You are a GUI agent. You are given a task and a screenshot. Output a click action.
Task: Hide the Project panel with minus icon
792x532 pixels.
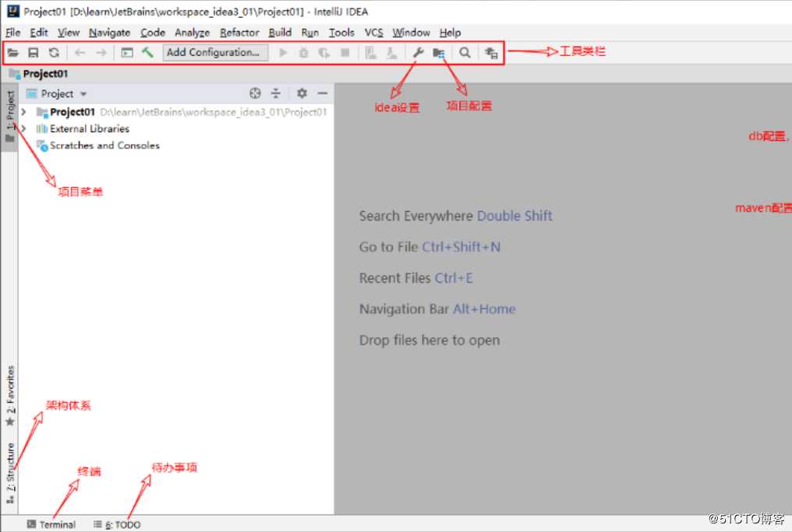pyautogui.click(x=322, y=93)
